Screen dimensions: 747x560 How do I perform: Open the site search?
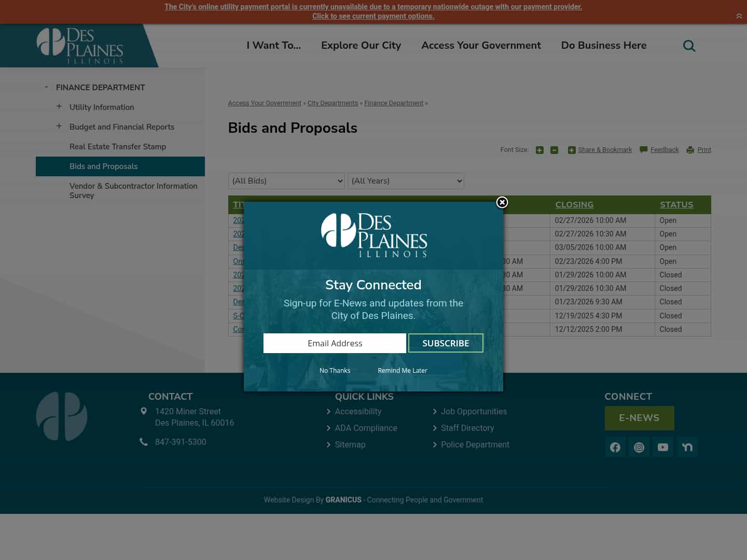[x=689, y=46]
